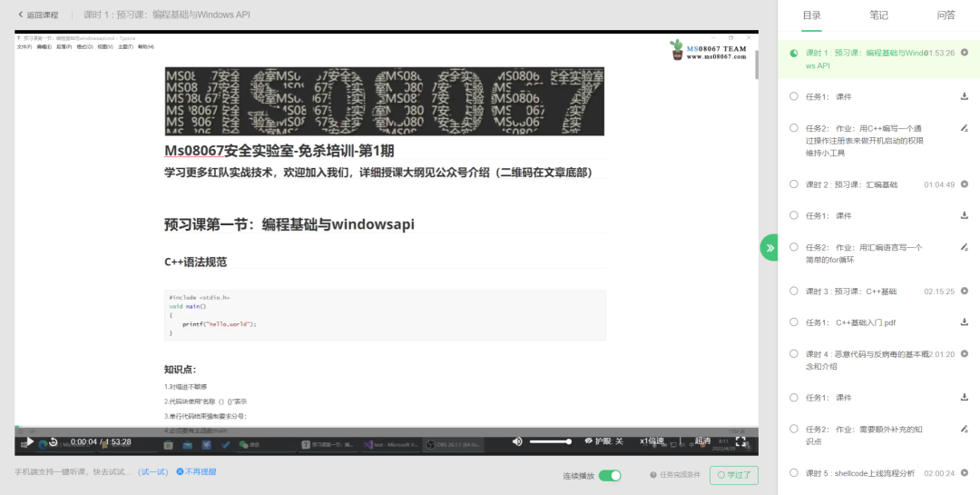Select status circle for 课时1 任务1 课件
The image size is (980, 495).
[794, 96]
